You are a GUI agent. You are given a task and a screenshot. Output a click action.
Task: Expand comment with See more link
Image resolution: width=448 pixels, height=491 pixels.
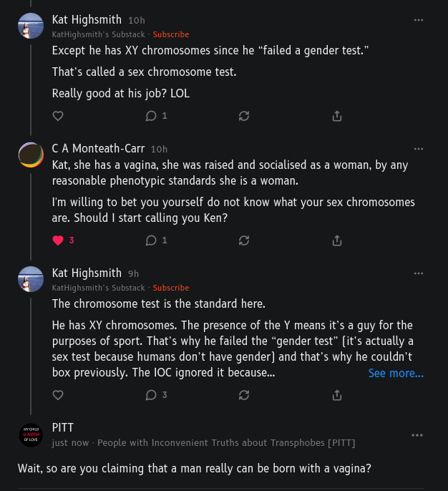396,374
